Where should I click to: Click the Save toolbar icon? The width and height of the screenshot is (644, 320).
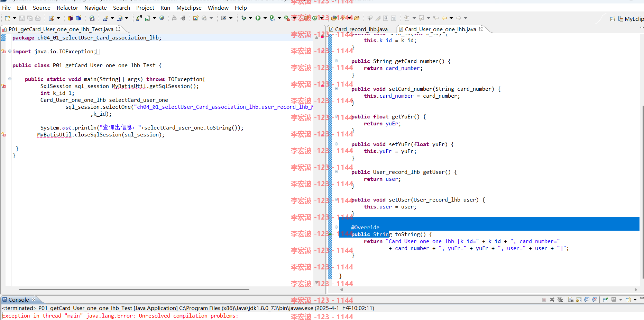point(22,18)
